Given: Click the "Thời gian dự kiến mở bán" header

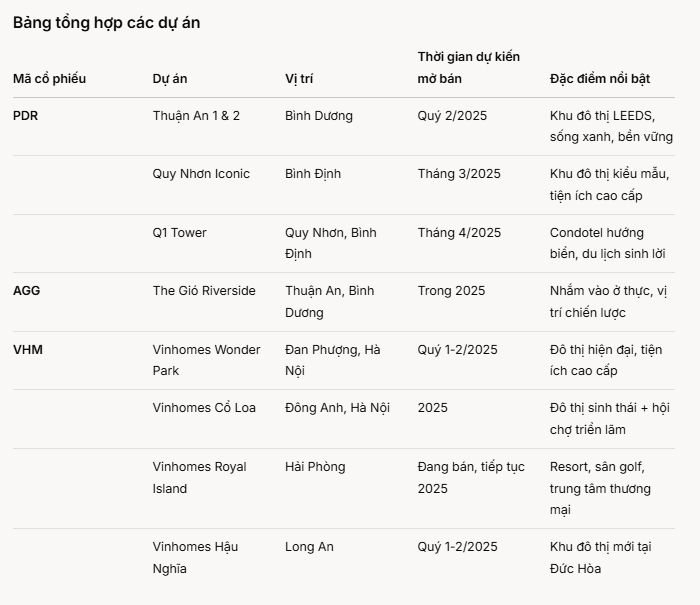Looking at the screenshot, I should pos(468,68).
